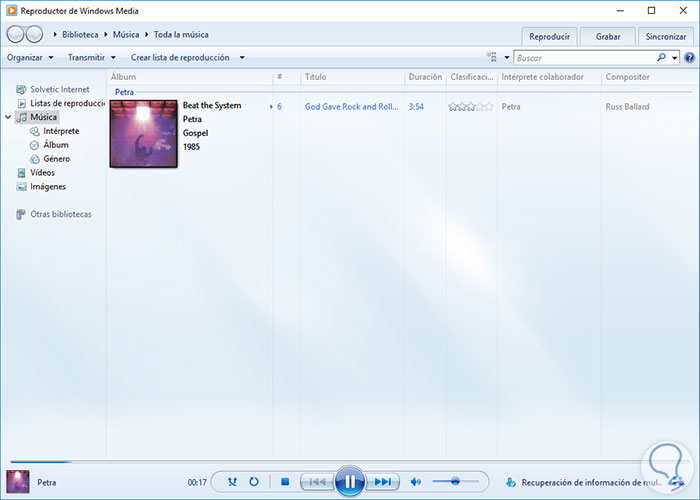The width and height of the screenshot is (700, 500).
Task: Toggle shuffle playback mode
Action: click(232, 482)
